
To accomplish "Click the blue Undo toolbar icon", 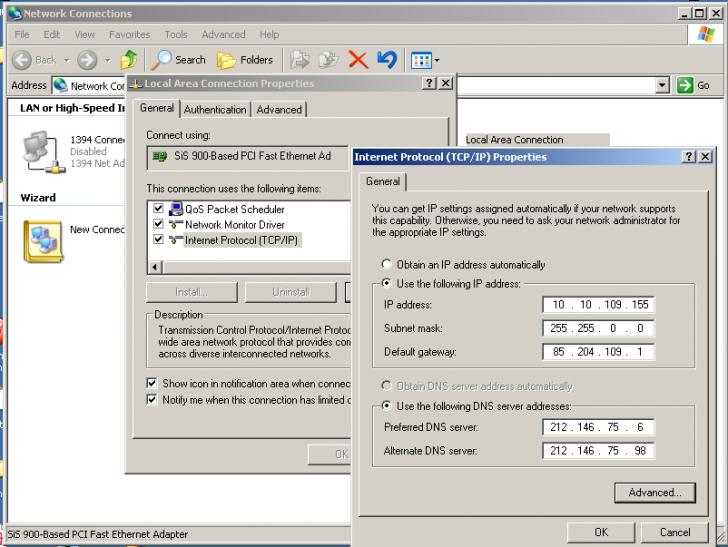I will (x=386, y=60).
